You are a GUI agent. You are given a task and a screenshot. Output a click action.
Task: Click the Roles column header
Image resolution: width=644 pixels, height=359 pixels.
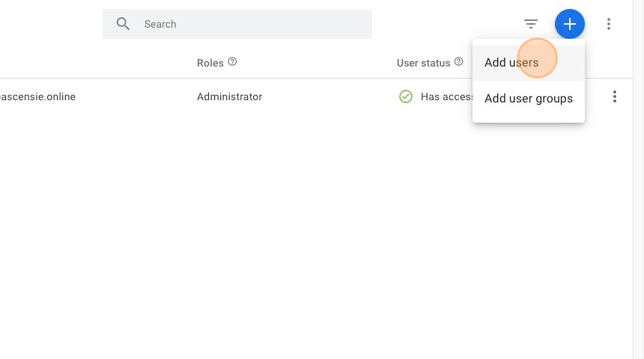coord(210,63)
